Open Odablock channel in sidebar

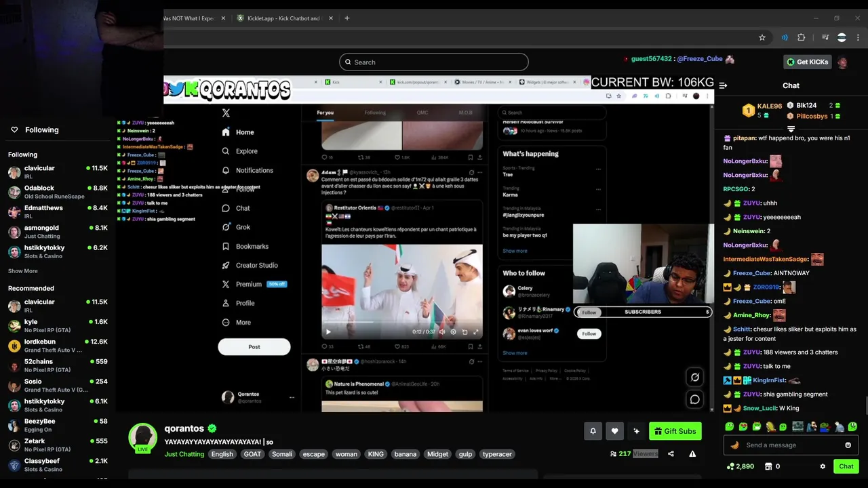point(58,192)
